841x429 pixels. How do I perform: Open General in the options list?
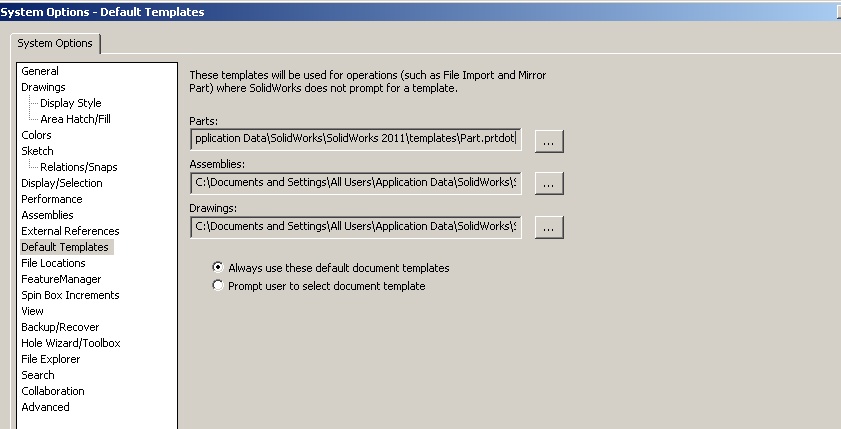click(x=40, y=71)
